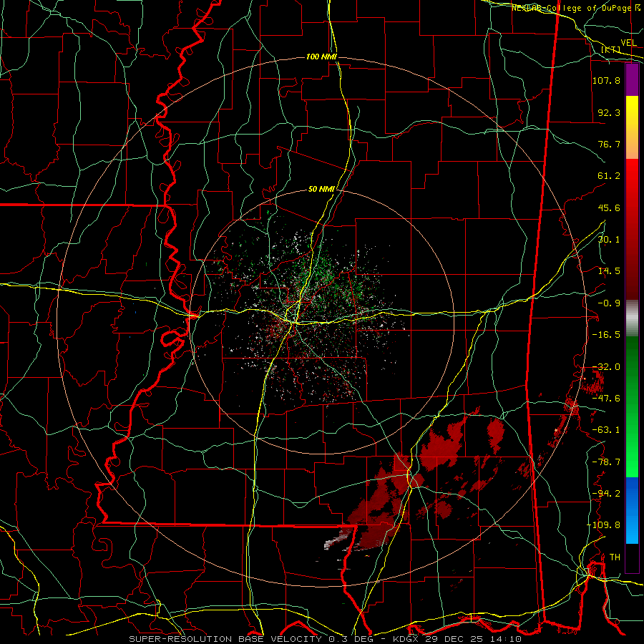Screen dimensions: 644x644
Task: Click the -94.2 value on velocity scale
Action: (x=606, y=494)
